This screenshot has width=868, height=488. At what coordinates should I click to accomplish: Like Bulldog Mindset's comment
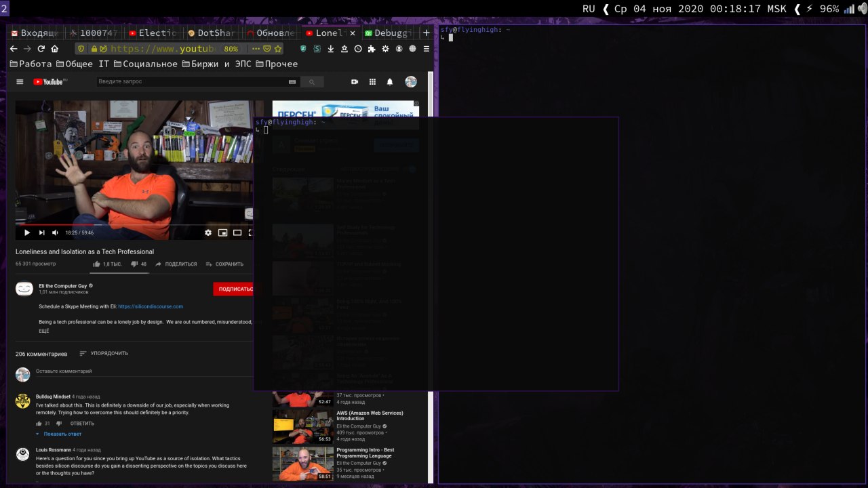39,424
